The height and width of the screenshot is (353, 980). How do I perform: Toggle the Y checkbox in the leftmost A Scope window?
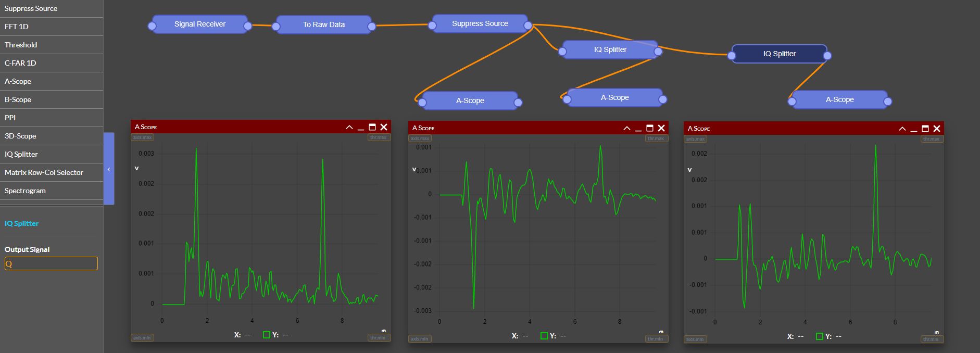[x=266, y=335]
